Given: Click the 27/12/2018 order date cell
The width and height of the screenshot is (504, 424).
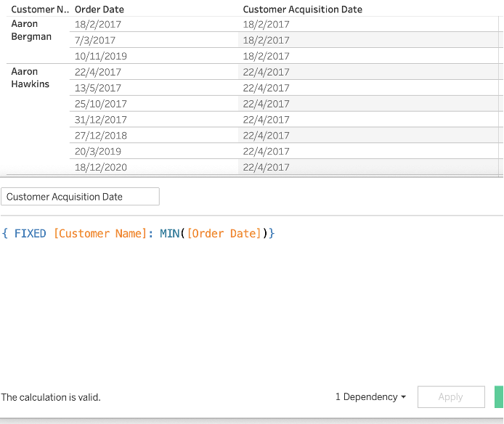Looking at the screenshot, I should tap(101, 136).
